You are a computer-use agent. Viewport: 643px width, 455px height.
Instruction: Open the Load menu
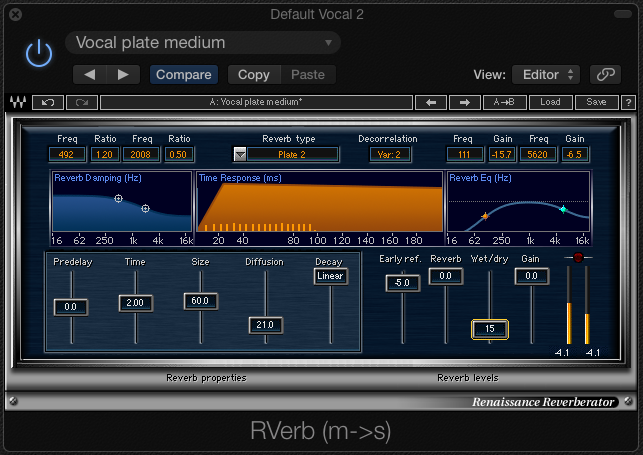[550, 102]
